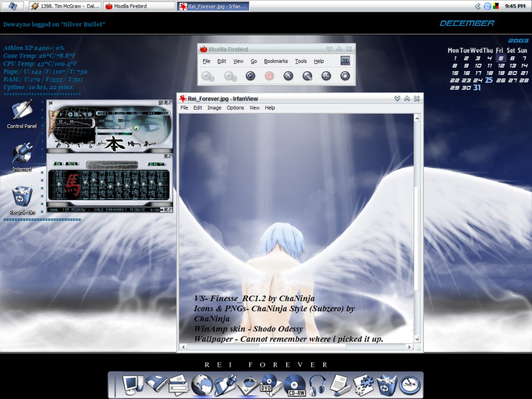The width and height of the screenshot is (532, 399).
Task: Click Search magnifier icon in Firebird toolbar
Action: pos(308,76)
